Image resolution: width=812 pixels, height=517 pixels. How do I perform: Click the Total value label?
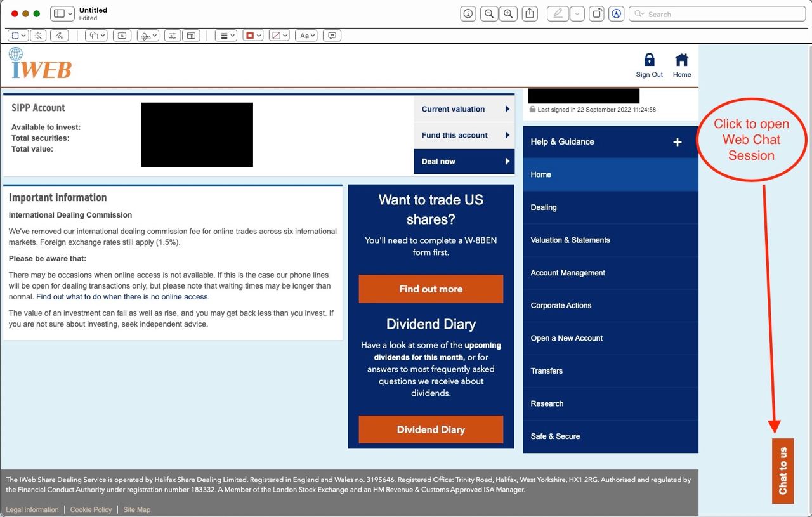(32, 149)
